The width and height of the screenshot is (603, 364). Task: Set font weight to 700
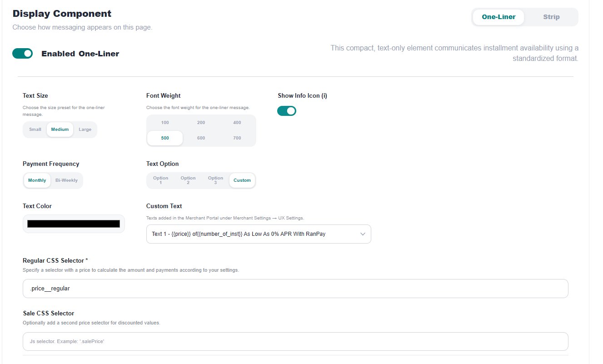(x=237, y=138)
